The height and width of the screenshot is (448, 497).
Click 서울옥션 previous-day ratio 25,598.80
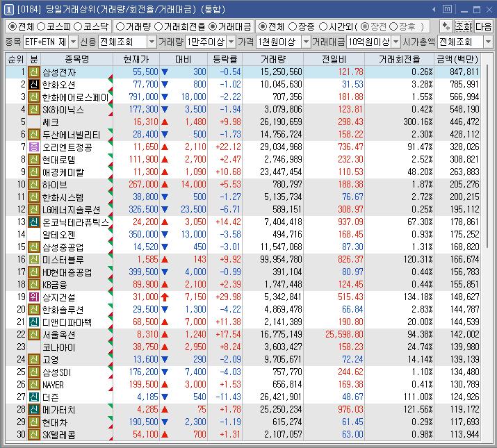[x=344, y=334]
